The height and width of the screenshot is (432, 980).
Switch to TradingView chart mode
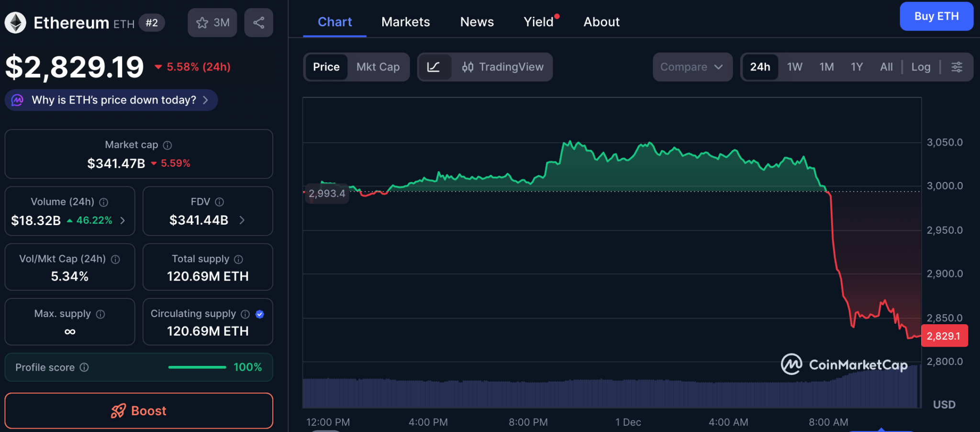[x=502, y=67]
